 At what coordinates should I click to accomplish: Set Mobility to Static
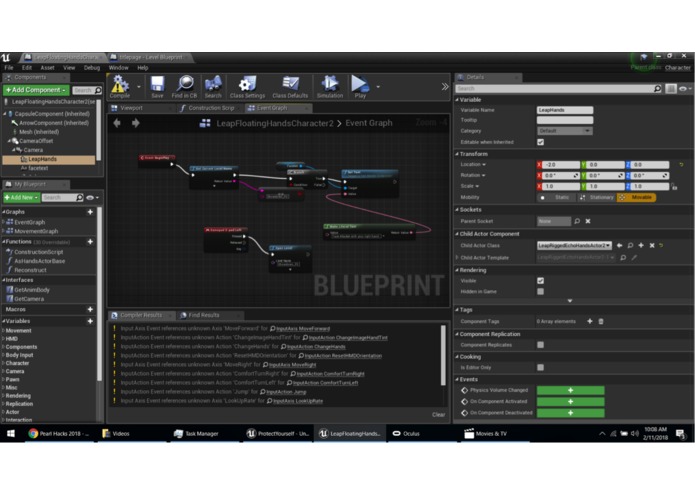(x=557, y=197)
